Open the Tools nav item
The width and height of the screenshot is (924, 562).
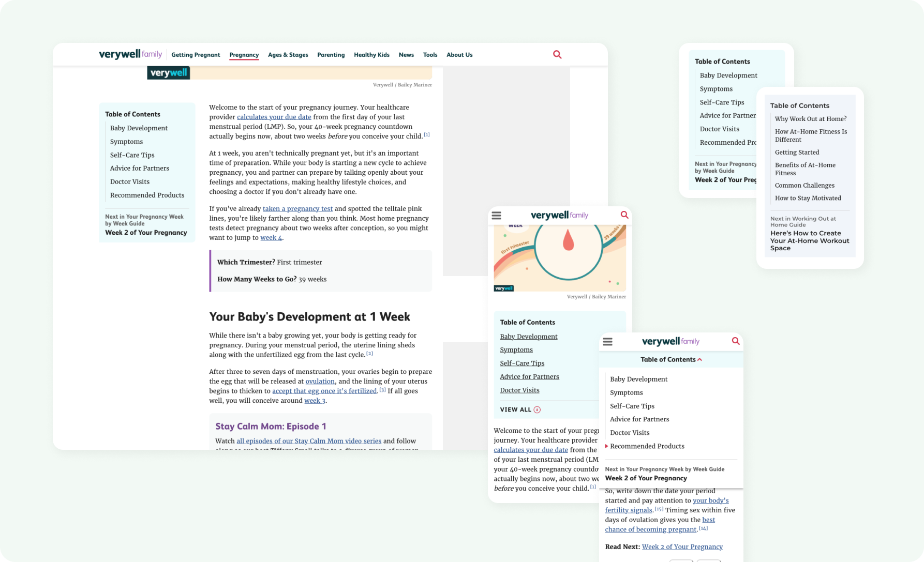[430, 55]
